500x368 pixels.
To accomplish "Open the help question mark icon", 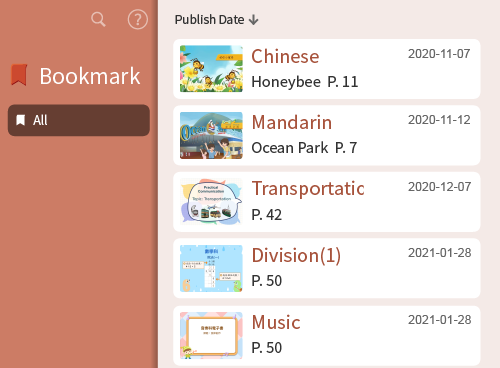I will click(x=138, y=19).
